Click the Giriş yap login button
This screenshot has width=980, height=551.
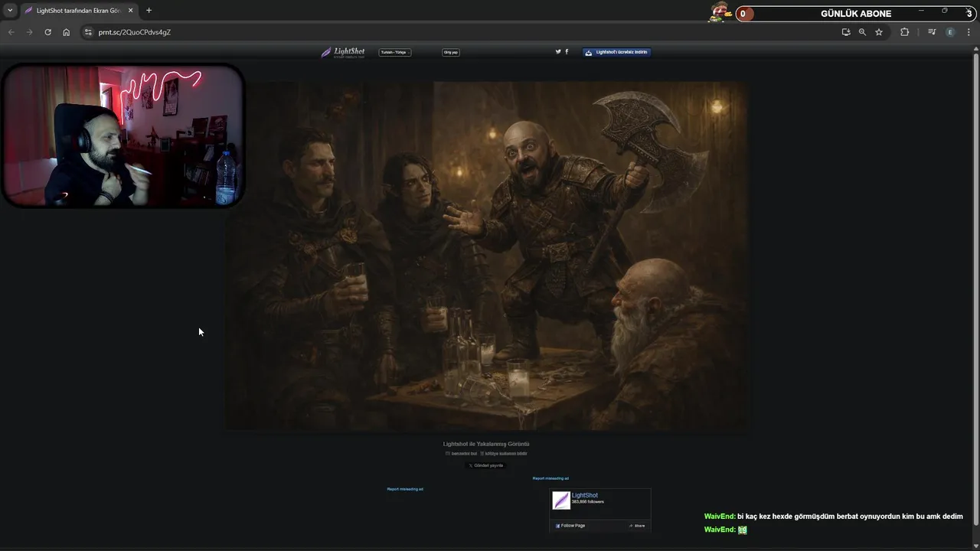[451, 52]
